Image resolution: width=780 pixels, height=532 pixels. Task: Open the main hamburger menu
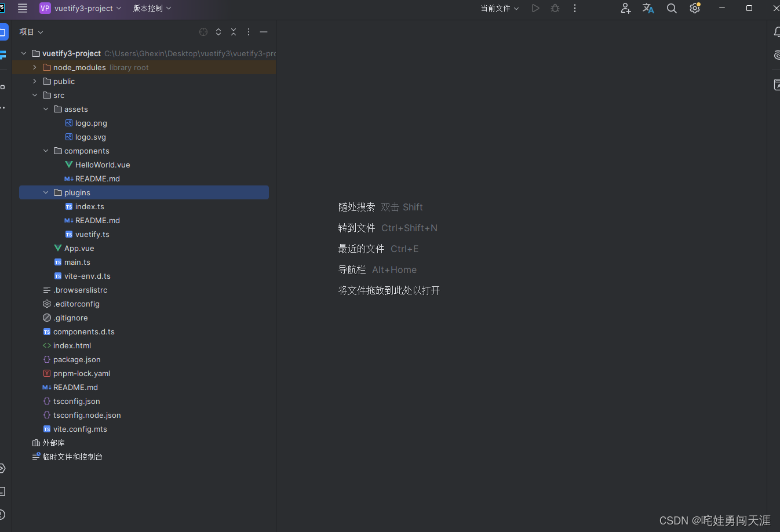point(23,8)
